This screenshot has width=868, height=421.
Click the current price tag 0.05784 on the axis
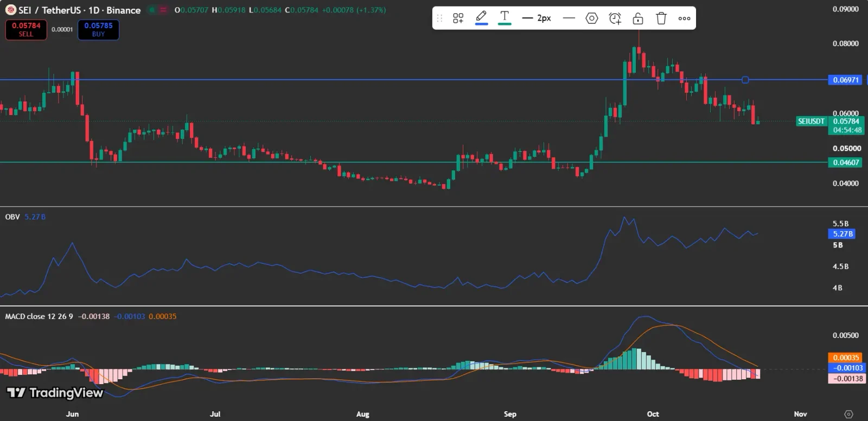tap(846, 121)
